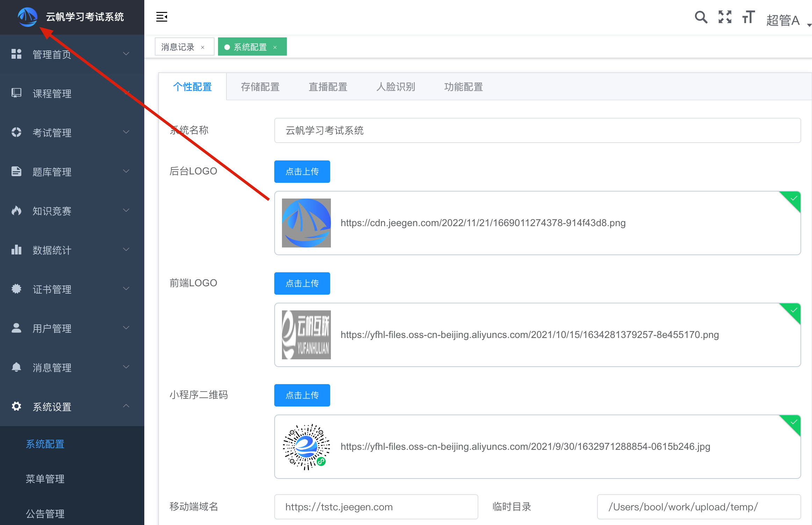This screenshot has height=525, width=812.
Task: Switch to the 人脸识别 tab
Action: 396,87
